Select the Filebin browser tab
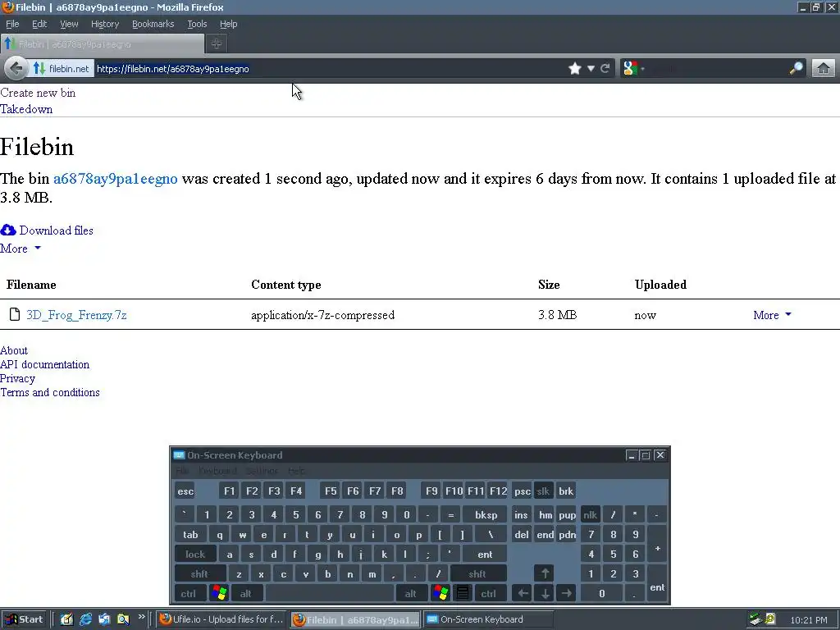Screen dimensions: 840x630 [x=103, y=44]
